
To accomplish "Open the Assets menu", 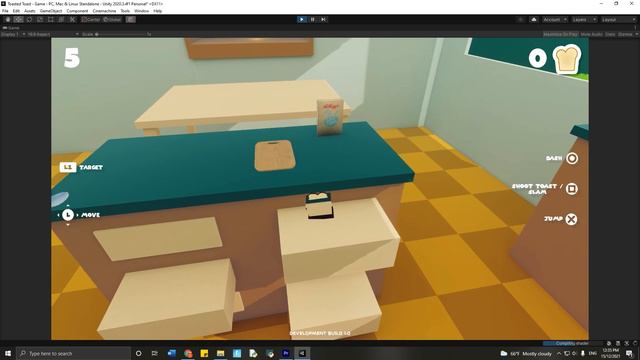I will pyautogui.click(x=29, y=11).
